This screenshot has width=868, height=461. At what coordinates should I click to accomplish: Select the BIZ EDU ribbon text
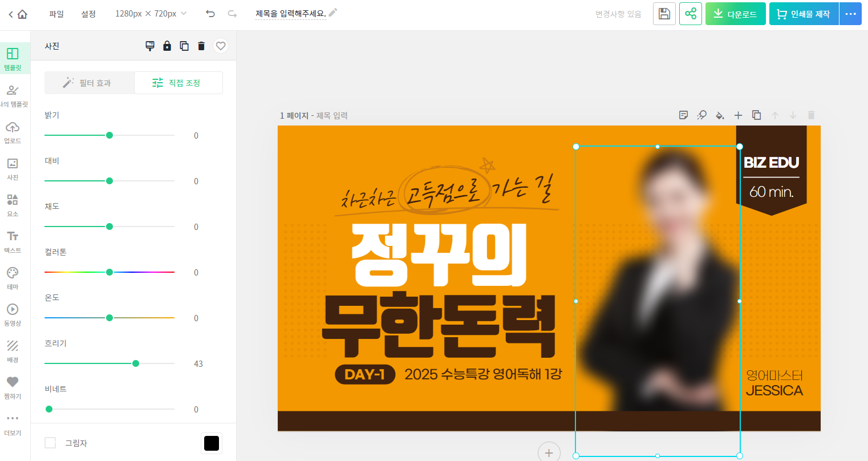coord(771,163)
